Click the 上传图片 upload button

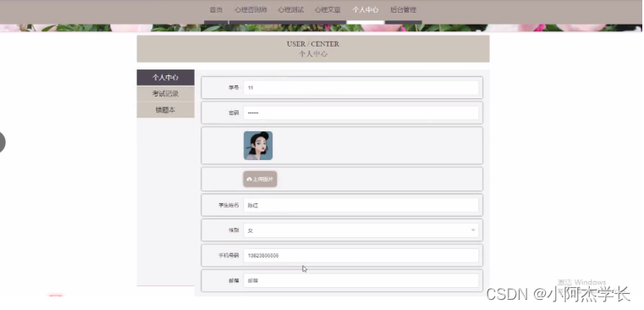(x=260, y=179)
